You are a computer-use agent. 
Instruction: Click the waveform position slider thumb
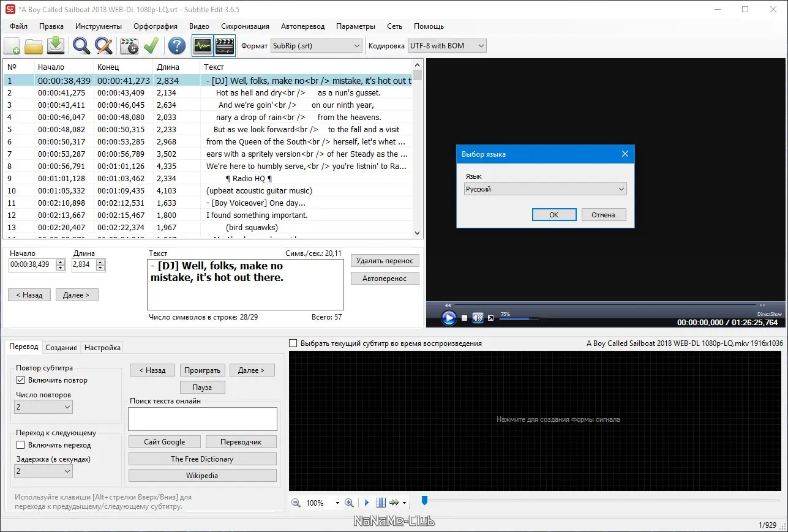pos(424,501)
